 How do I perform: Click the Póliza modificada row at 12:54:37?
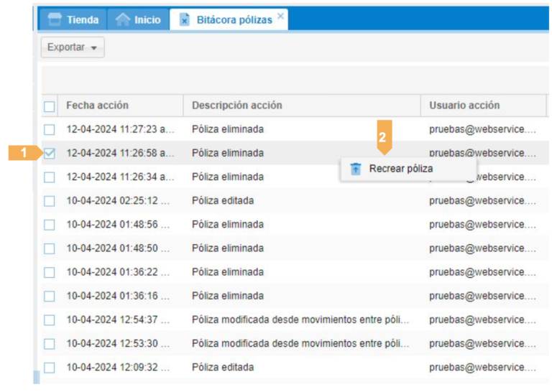tap(300, 319)
